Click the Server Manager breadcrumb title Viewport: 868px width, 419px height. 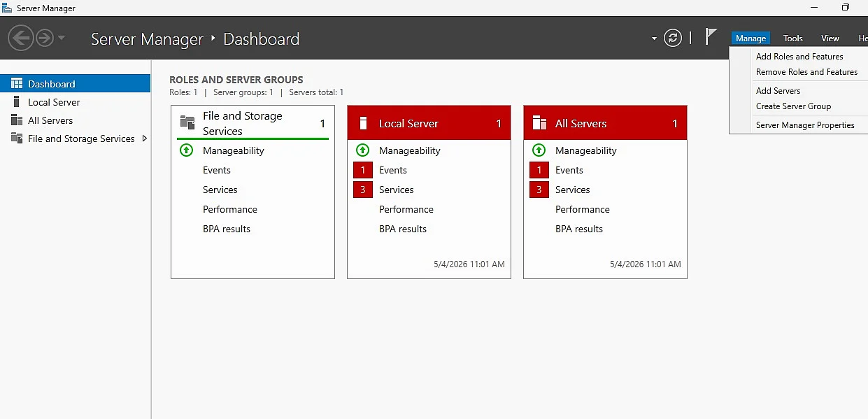pyautogui.click(x=147, y=39)
